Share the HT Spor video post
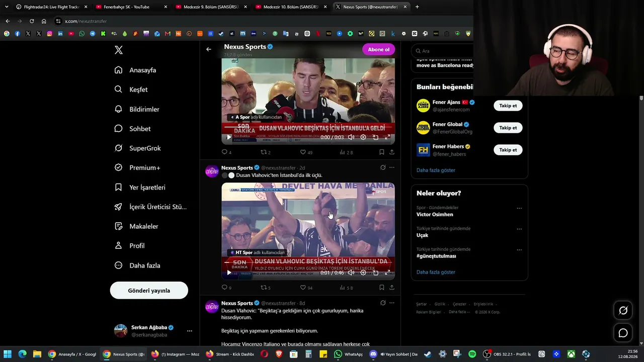 point(392,288)
